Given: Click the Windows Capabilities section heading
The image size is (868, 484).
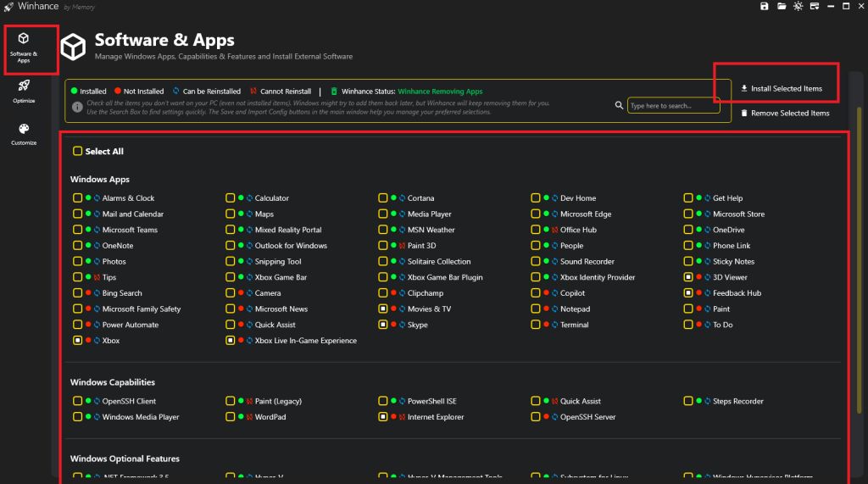Looking at the screenshot, I should pos(113,382).
